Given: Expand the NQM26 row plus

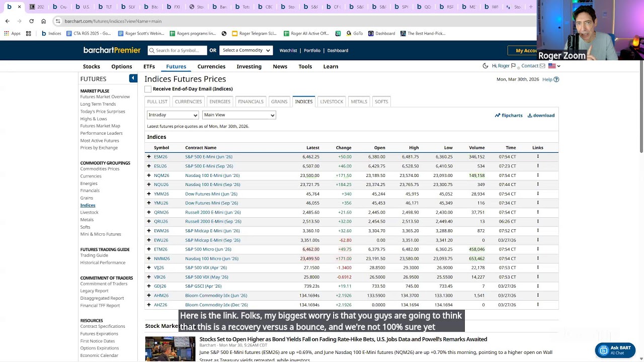Looking at the screenshot, I should pyautogui.click(x=148, y=175).
